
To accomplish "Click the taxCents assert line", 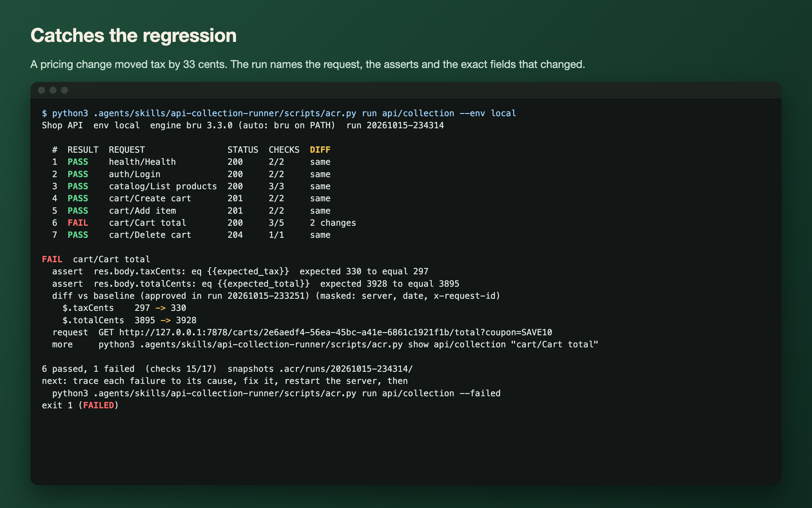I will point(240,271).
